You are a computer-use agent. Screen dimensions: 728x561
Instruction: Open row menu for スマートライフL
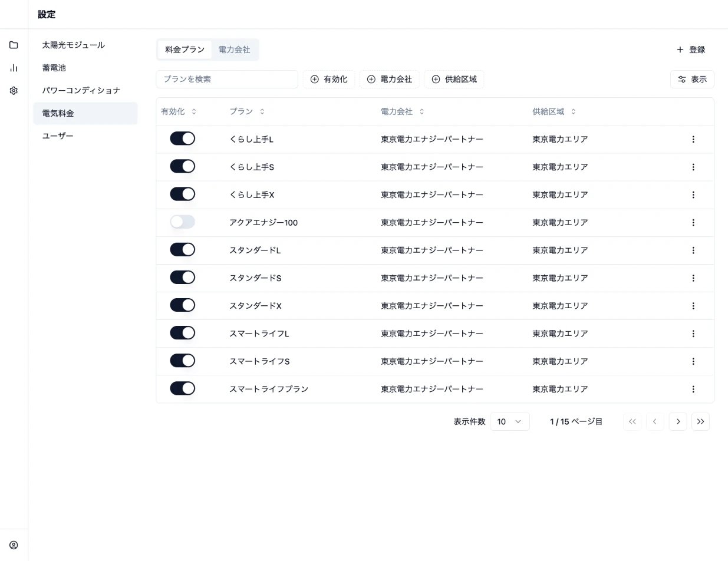pos(693,334)
